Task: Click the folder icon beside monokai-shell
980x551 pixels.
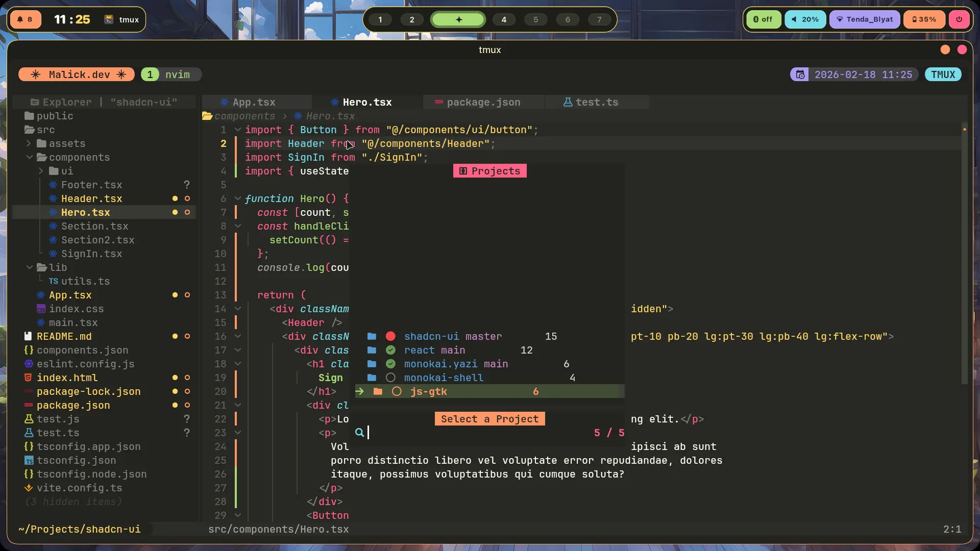Action: coord(372,378)
